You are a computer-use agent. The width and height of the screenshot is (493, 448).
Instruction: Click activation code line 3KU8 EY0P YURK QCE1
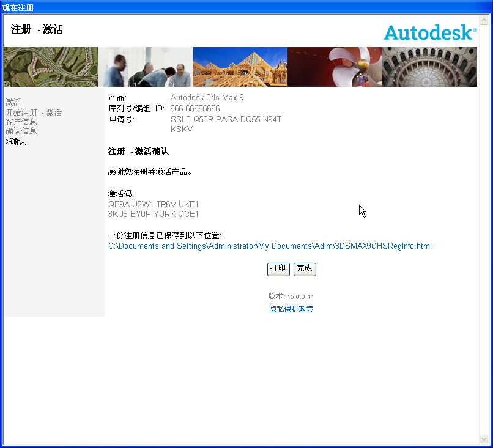coord(154,214)
